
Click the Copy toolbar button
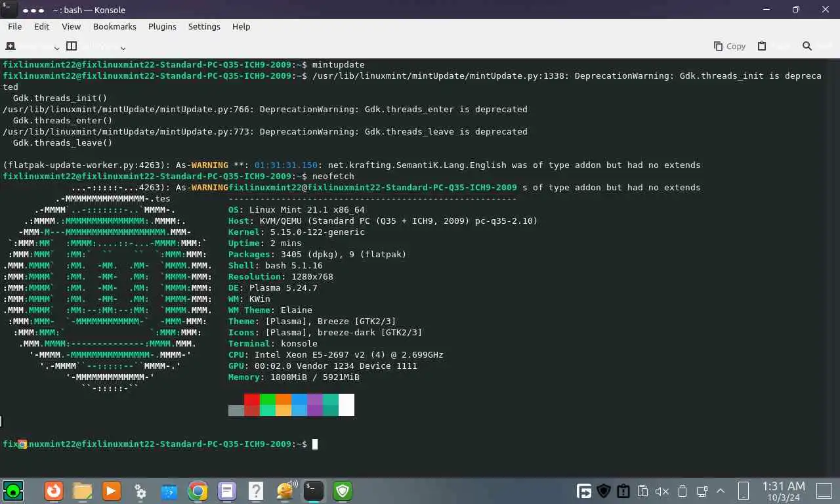click(x=730, y=46)
